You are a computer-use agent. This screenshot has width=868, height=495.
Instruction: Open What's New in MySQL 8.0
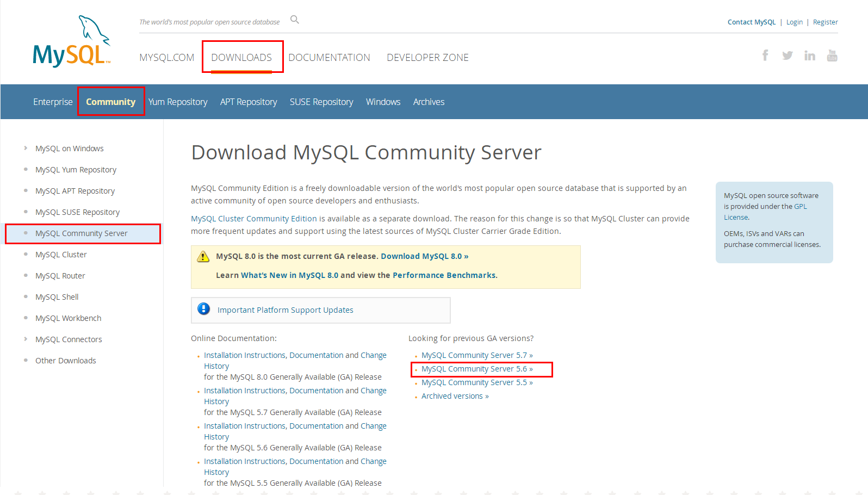(x=289, y=275)
